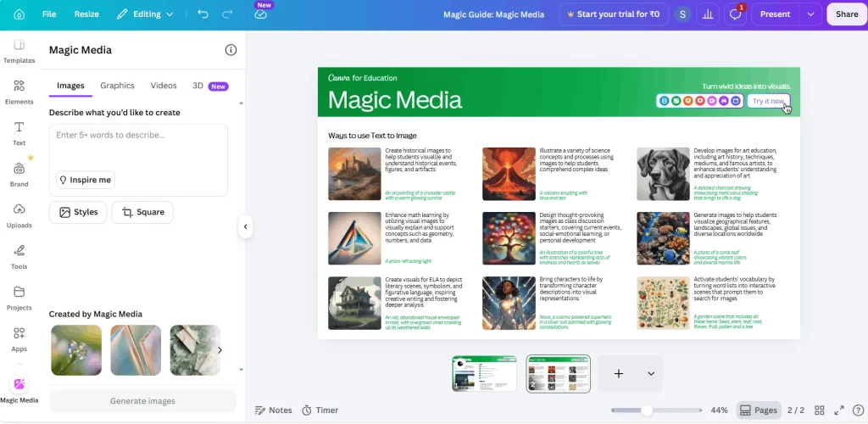Open Templates in sidebar

click(19, 52)
